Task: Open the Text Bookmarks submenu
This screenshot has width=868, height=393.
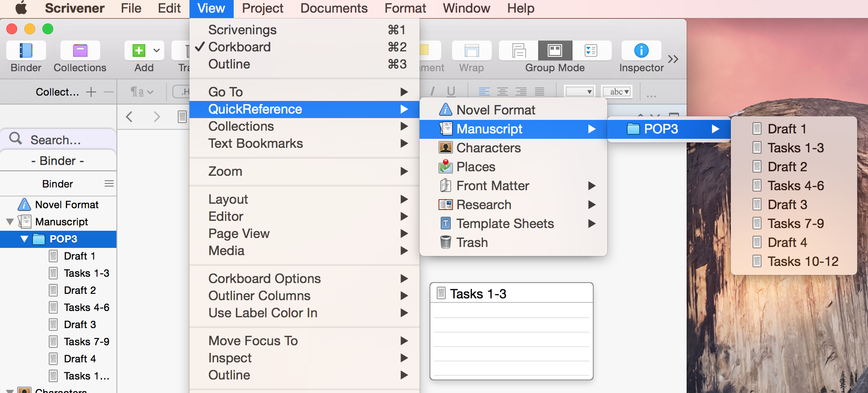Action: pyautogui.click(x=305, y=143)
